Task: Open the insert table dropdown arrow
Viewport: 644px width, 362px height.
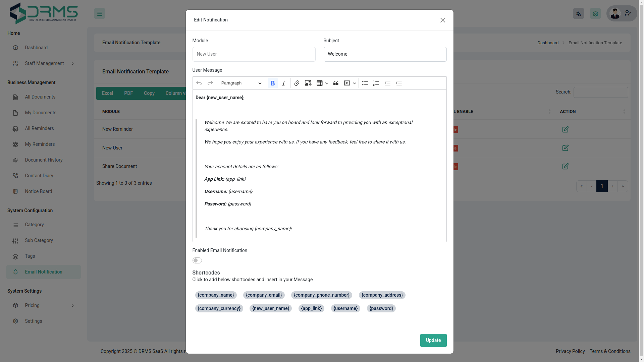Action: click(326, 83)
